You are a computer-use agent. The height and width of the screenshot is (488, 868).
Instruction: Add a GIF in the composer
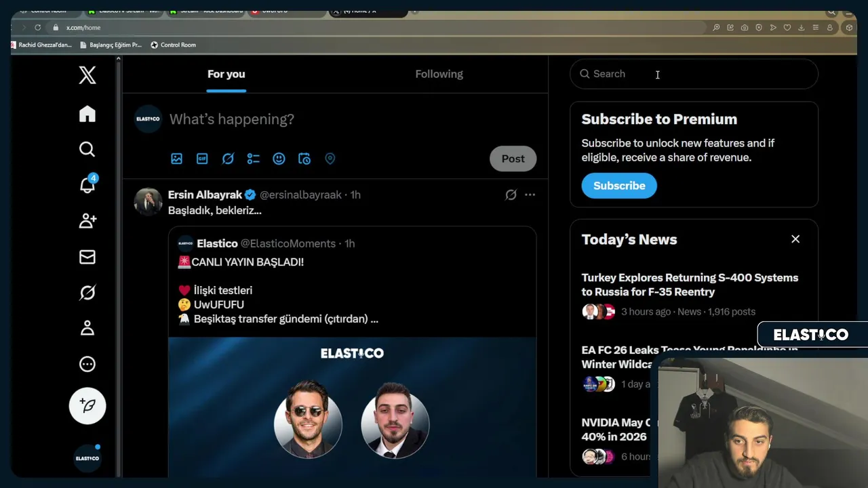coord(202,159)
